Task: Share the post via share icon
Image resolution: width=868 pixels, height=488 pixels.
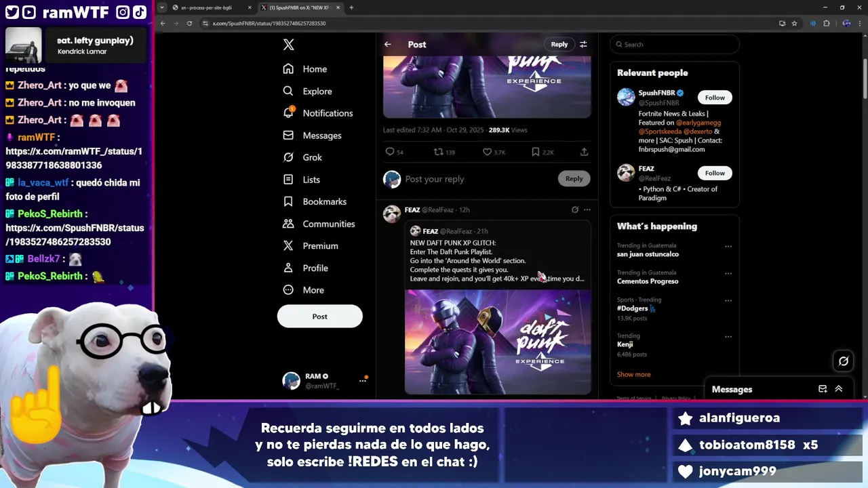Action: coord(584,152)
